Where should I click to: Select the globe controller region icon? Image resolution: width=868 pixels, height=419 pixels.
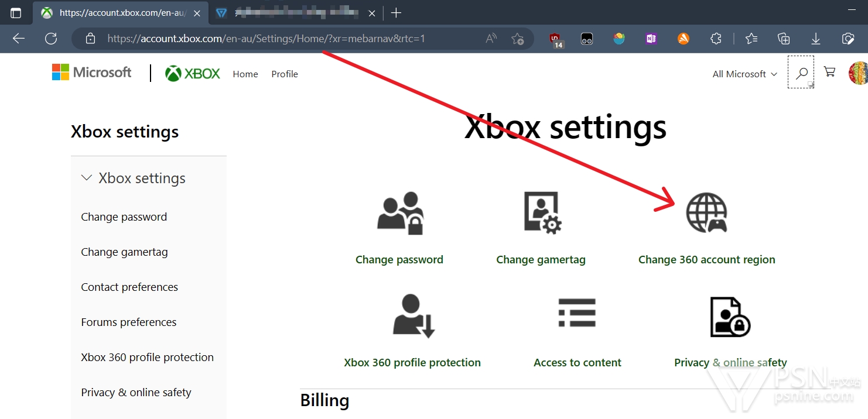(x=707, y=213)
